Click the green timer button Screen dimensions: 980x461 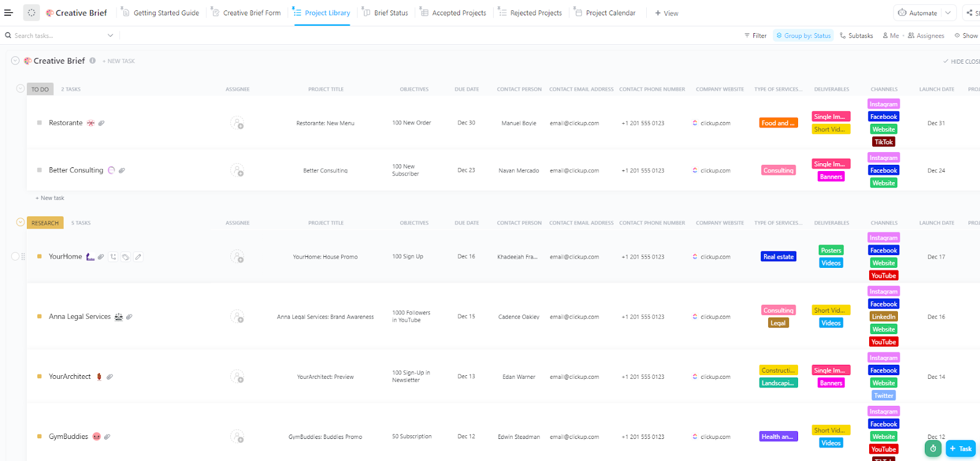tap(933, 449)
